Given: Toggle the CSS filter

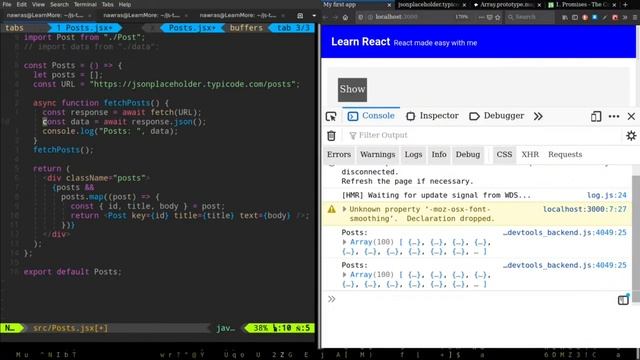Looking at the screenshot, I should 504,155.
